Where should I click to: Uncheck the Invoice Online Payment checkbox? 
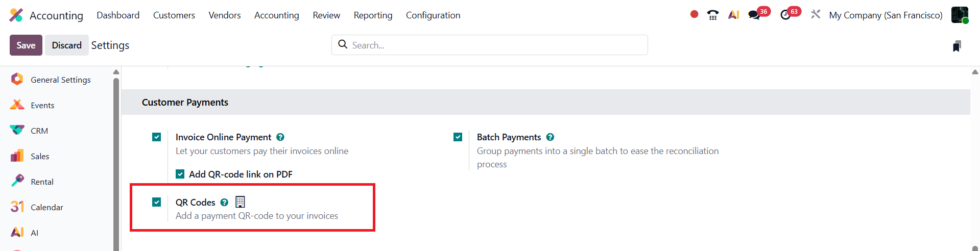[x=157, y=137]
